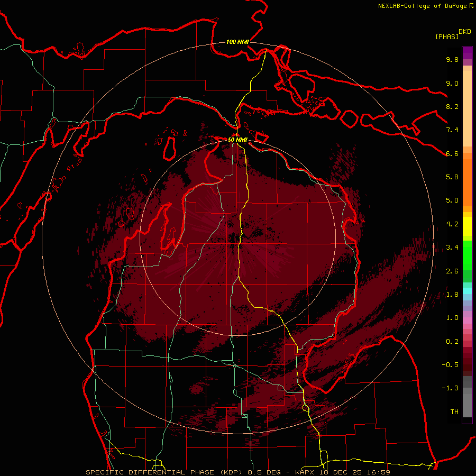Image resolution: width=476 pixels, height=476 pixels.
Task: Click the 6.6 scale value
Action: [452, 153]
